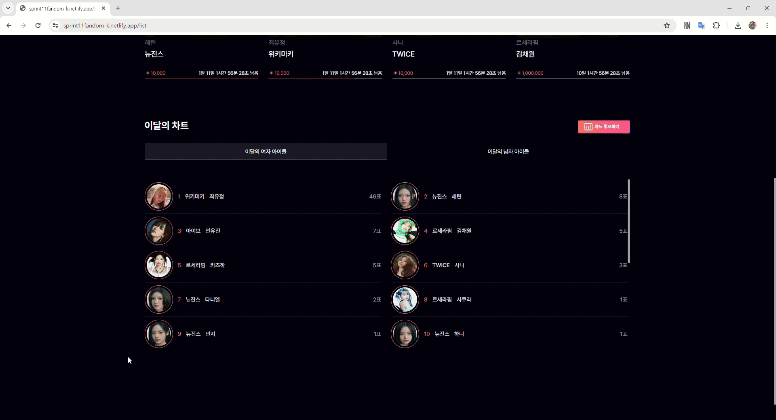Click the 7표 vote count in rank 3
This screenshot has height=420, width=776.
coord(377,231)
